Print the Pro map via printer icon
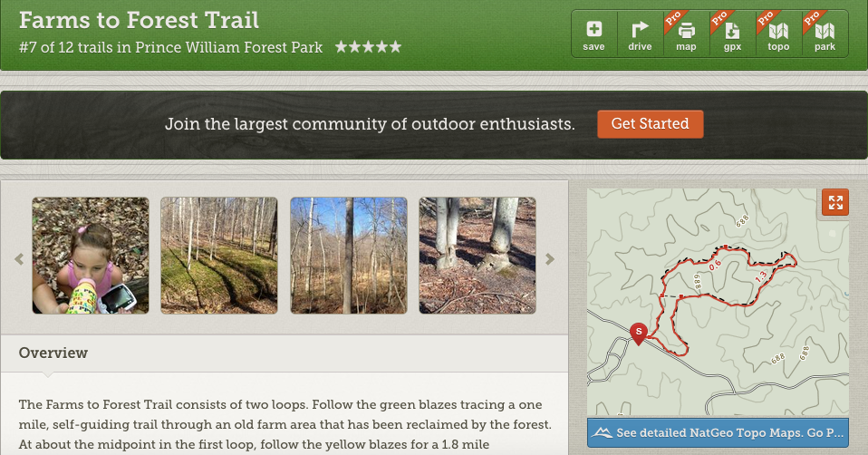 tap(687, 34)
